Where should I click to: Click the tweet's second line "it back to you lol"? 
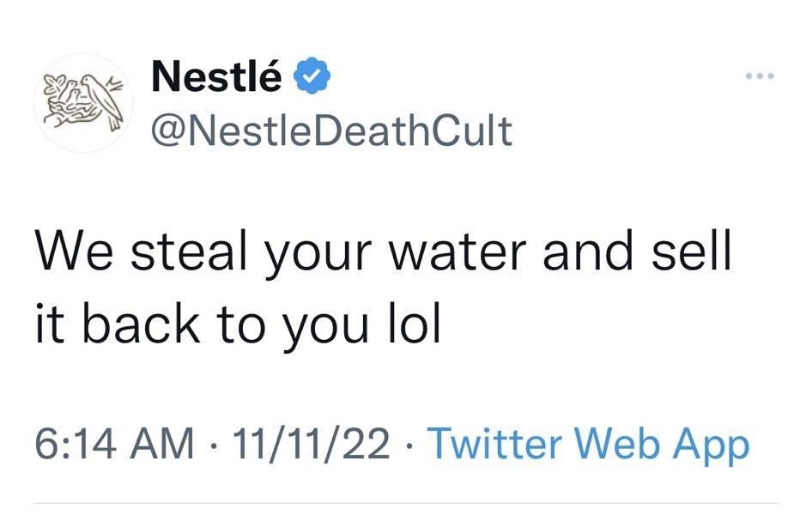[x=238, y=325]
